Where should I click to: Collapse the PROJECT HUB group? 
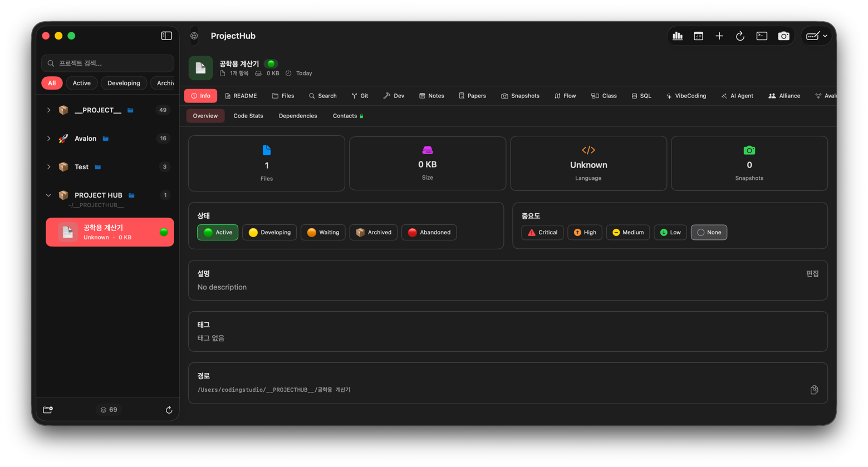coord(48,195)
